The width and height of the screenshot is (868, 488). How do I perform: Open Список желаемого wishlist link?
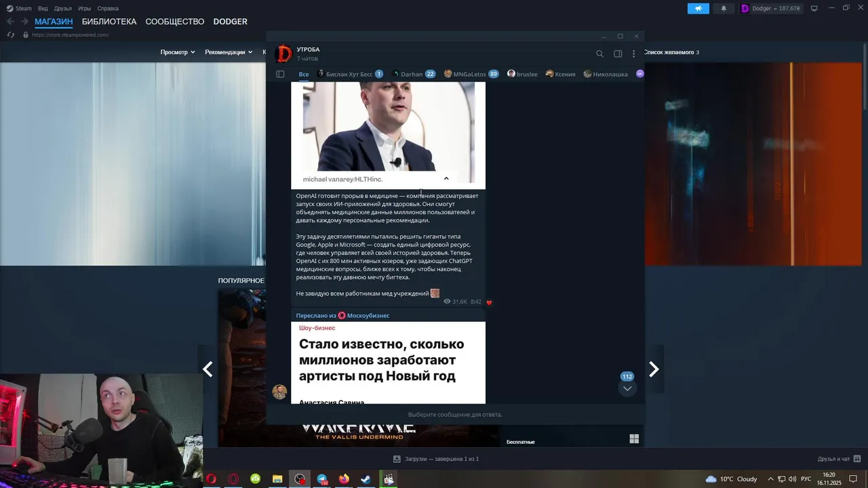coord(671,52)
